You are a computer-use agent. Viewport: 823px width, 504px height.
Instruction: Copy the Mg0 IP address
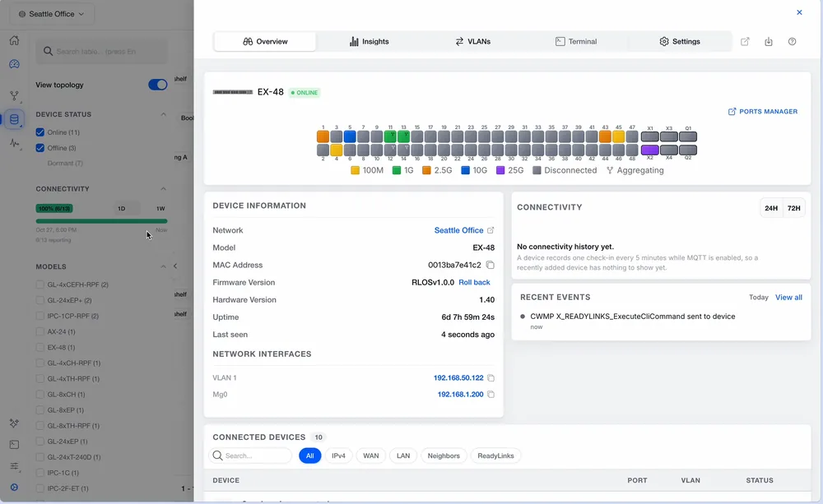[x=491, y=395]
